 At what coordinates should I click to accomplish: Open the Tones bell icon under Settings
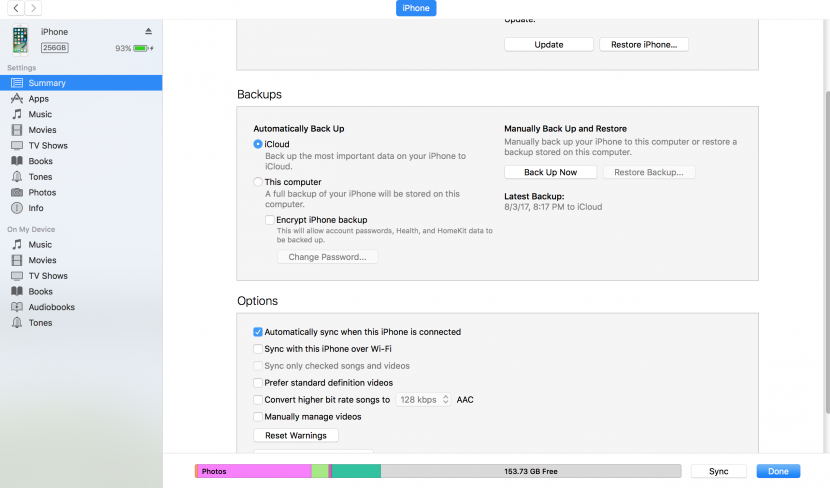point(17,176)
